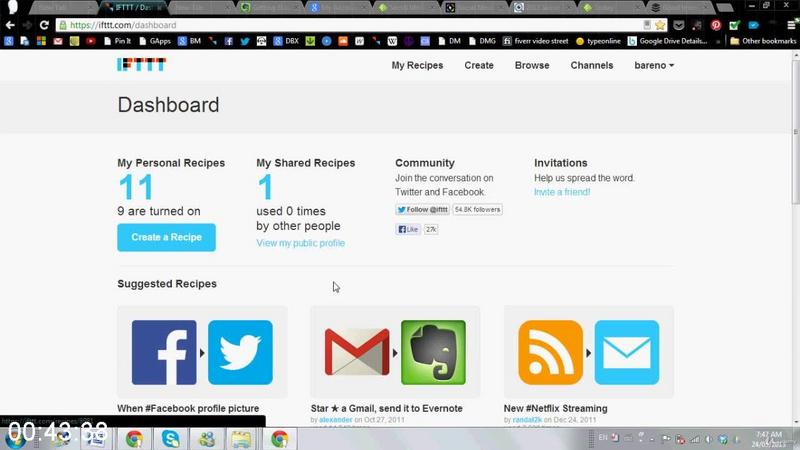The width and height of the screenshot is (800, 450).
Task: Open the Microsoft colored-squares bookmark
Action: pyautogui.click(x=41, y=41)
